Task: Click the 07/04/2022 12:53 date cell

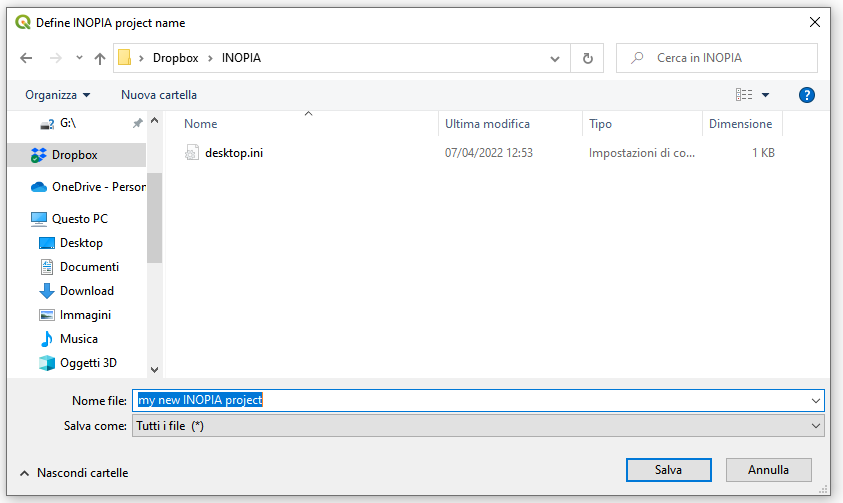Action: (488, 153)
